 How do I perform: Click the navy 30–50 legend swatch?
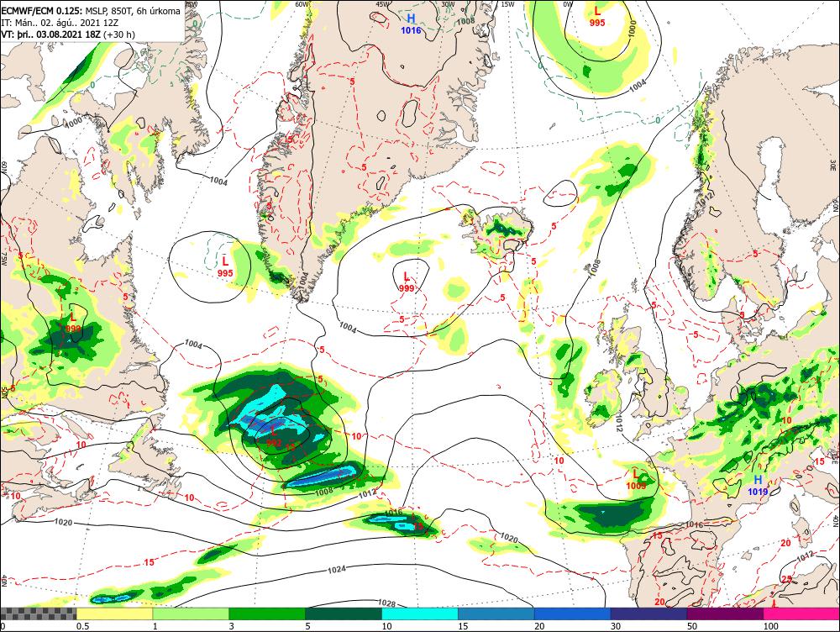(648, 614)
